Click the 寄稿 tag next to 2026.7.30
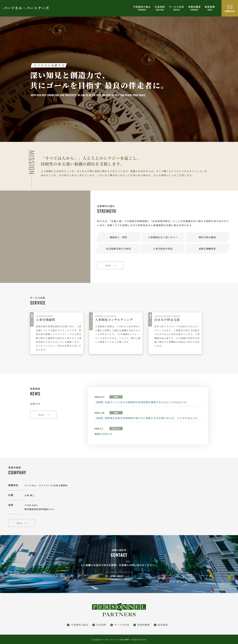The width and height of the screenshot is (238, 644). point(116,413)
